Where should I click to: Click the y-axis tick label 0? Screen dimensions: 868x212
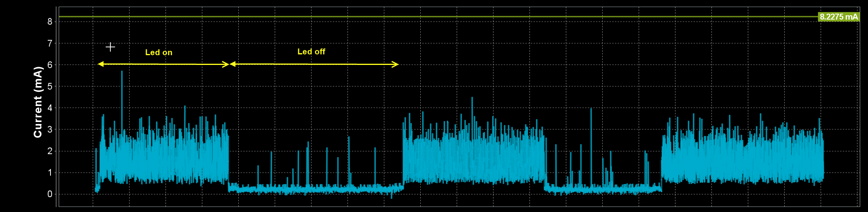point(50,194)
